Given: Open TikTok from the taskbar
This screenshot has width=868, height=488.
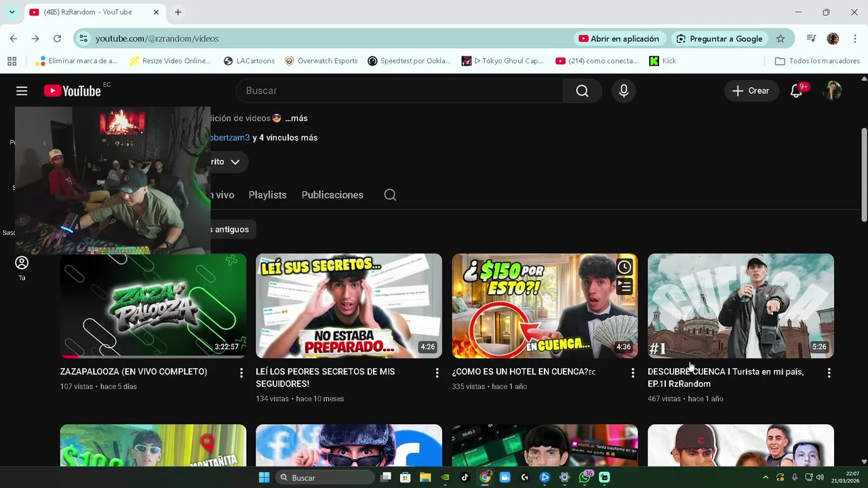Looking at the screenshot, I should click(465, 477).
